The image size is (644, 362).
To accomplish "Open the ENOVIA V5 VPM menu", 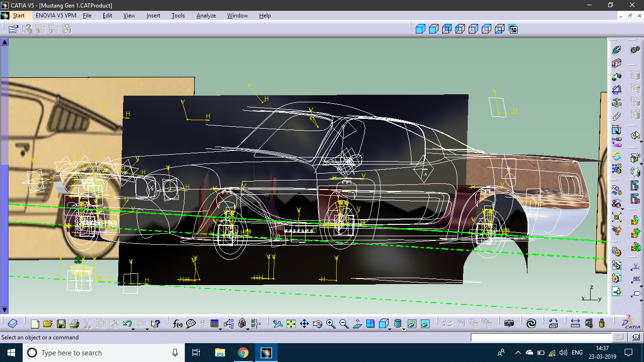I will coord(56,16).
